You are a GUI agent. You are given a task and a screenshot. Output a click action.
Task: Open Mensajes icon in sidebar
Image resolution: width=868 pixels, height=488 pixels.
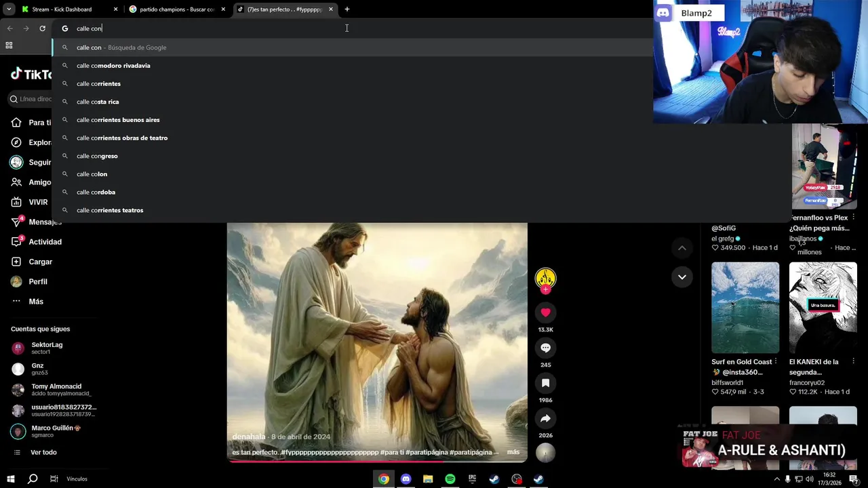(16, 222)
